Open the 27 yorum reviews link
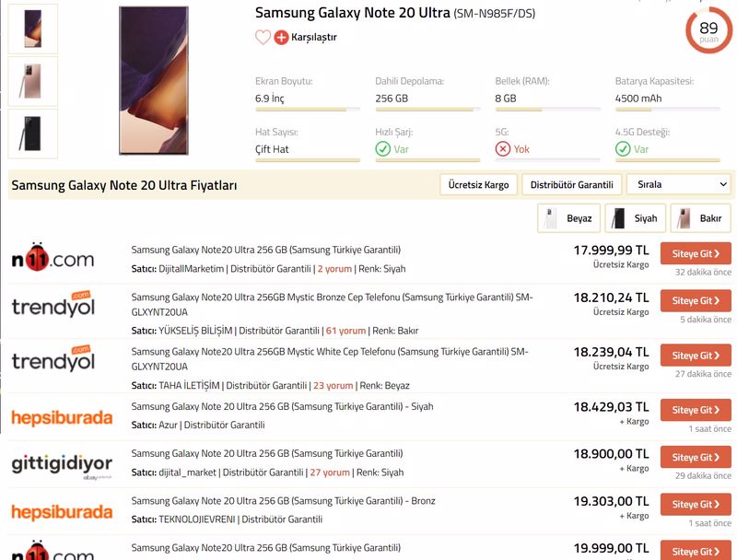 tap(330, 472)
